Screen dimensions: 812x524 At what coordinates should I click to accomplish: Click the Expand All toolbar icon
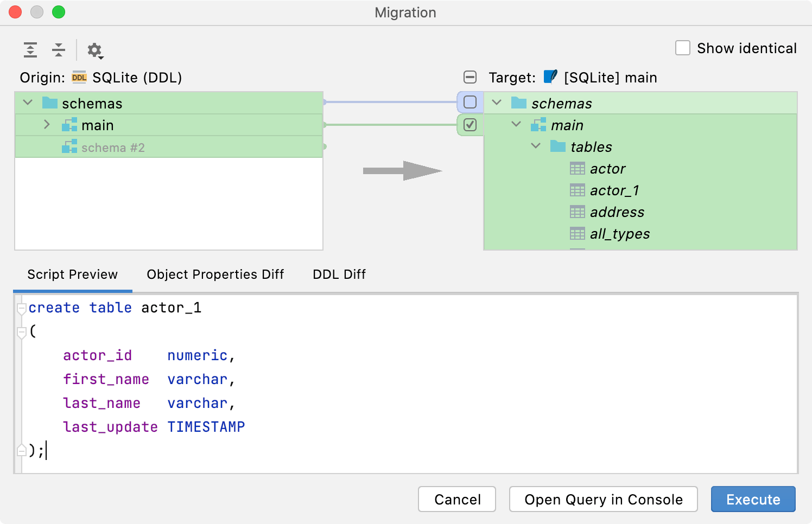point(30,50)
